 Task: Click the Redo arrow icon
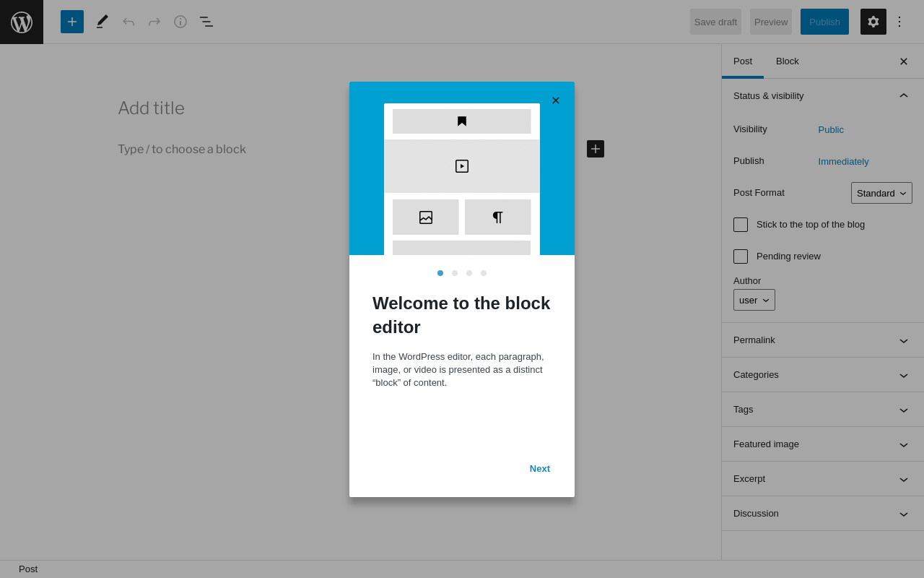[154, 22]
